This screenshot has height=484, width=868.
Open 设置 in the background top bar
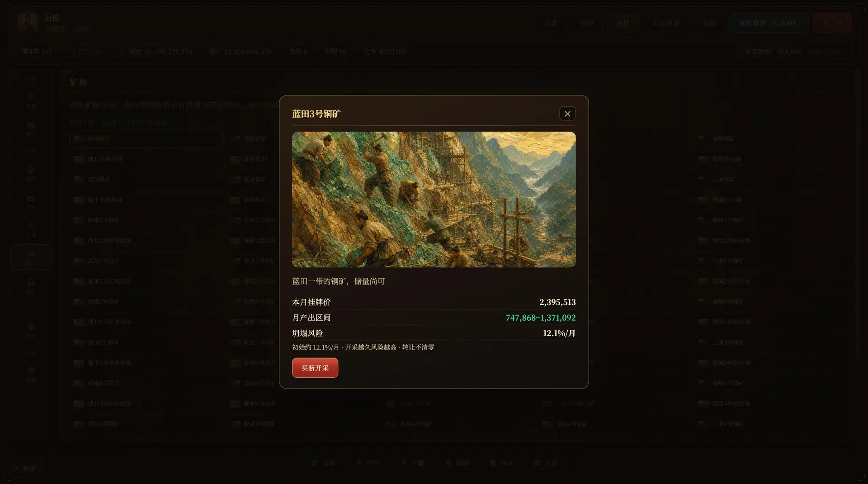click(x=551, y=23)
